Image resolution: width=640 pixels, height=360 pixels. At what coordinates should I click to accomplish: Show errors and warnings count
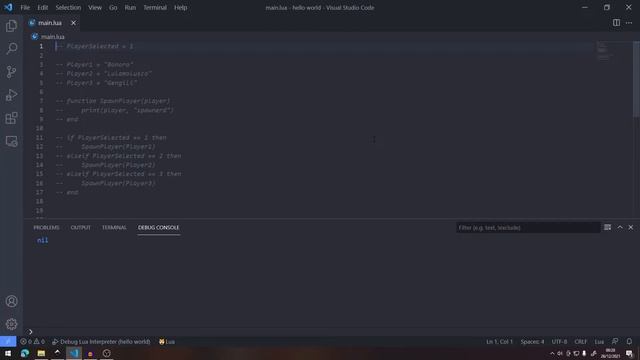click(32, 342)
